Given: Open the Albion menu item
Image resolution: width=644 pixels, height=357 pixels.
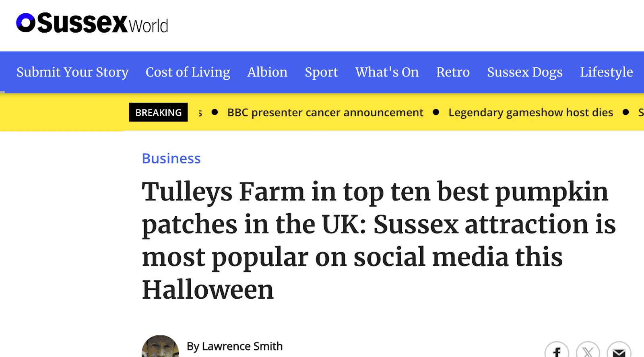Looking at the screenshot, I should tap(267, 72).
